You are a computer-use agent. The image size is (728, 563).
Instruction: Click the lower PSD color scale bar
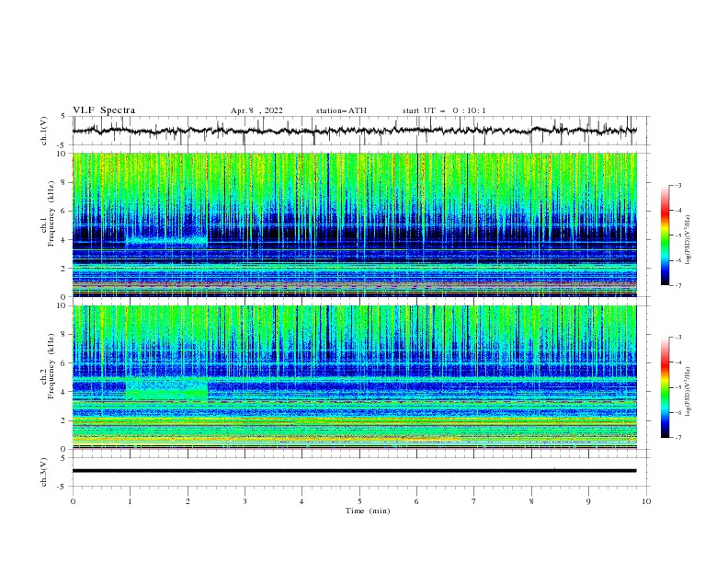point(665,387)
